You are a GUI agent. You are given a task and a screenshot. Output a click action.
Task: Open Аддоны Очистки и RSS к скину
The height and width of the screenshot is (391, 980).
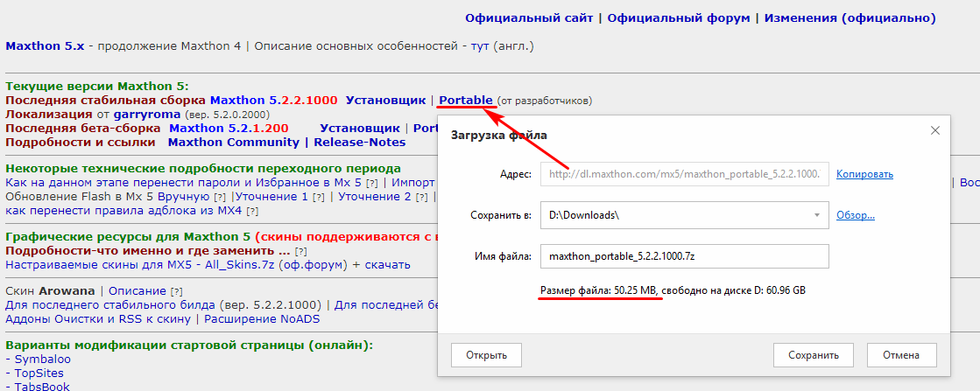tap(97, 319)
